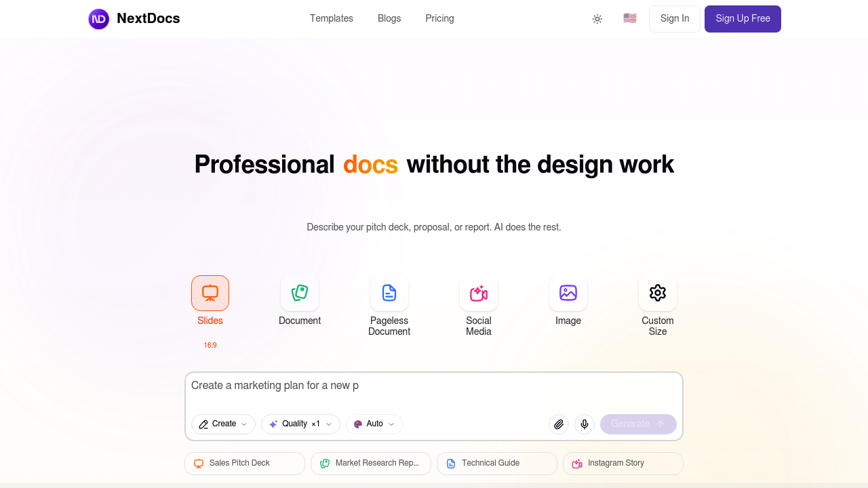This screenshot has width=868, height=488.
Task: Attach a file using the paperclip icon
Action: point(558,424)
